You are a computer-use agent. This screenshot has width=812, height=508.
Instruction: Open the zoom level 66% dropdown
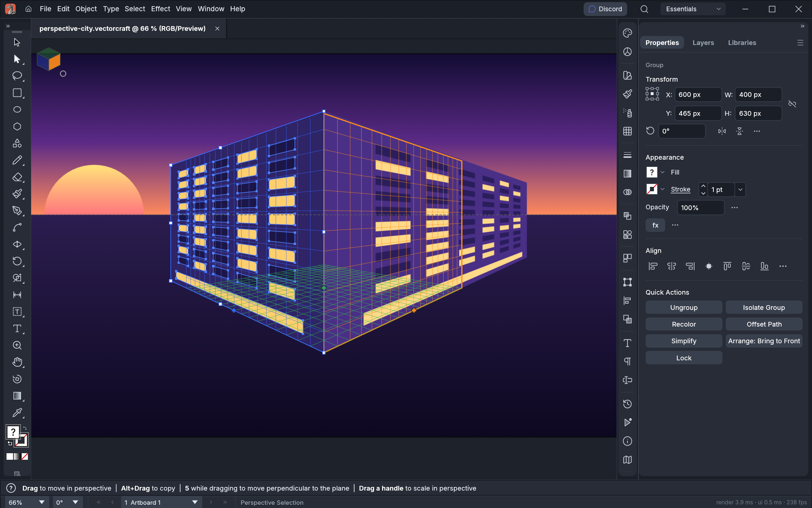click(x=26, y=503)
